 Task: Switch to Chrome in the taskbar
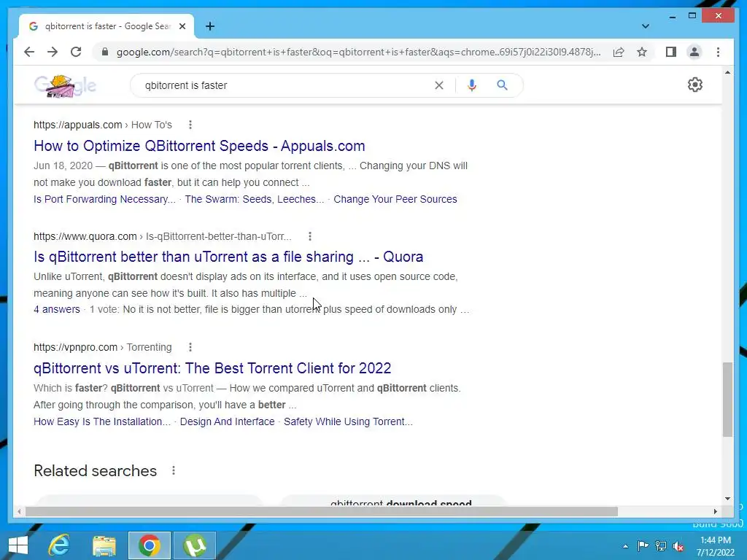[149, 545]
